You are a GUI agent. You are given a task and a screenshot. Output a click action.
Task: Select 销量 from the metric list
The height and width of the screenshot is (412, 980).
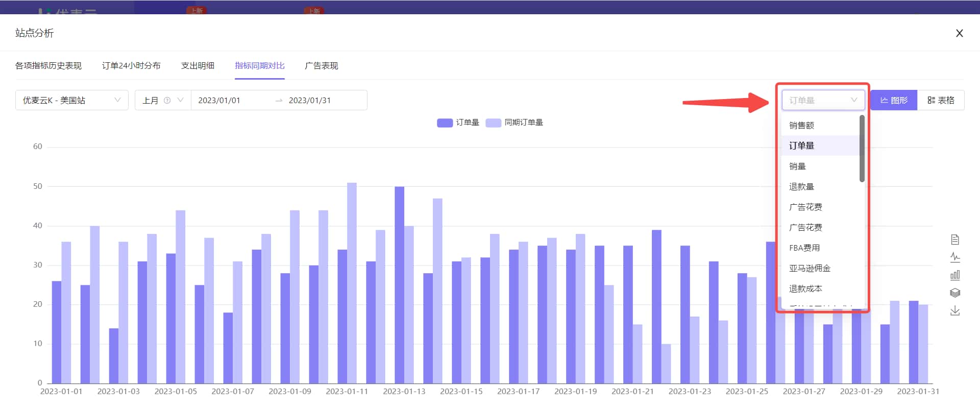tap(820, 166)
